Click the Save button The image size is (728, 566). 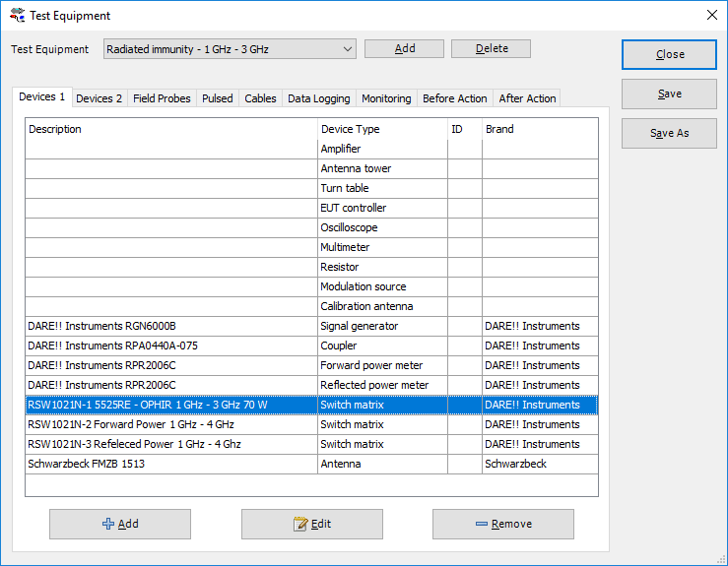669,94
